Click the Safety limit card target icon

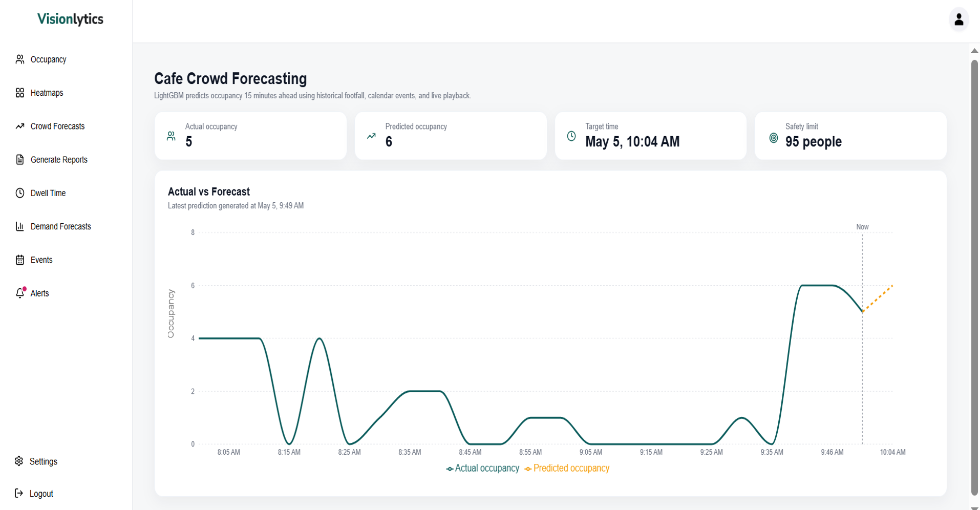774,138
